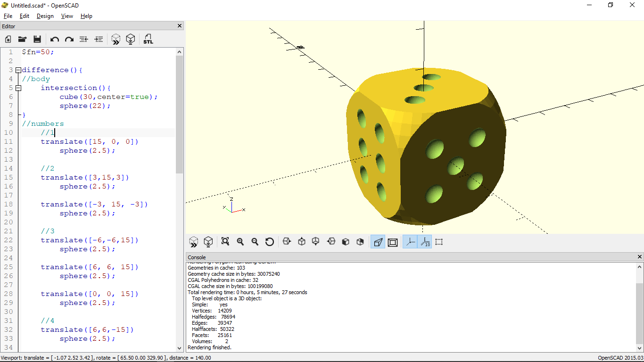Click the rendered dice model in the viewport
This screenshot has height=362, width=644.
pyautogui.click(x=426, y=146)
